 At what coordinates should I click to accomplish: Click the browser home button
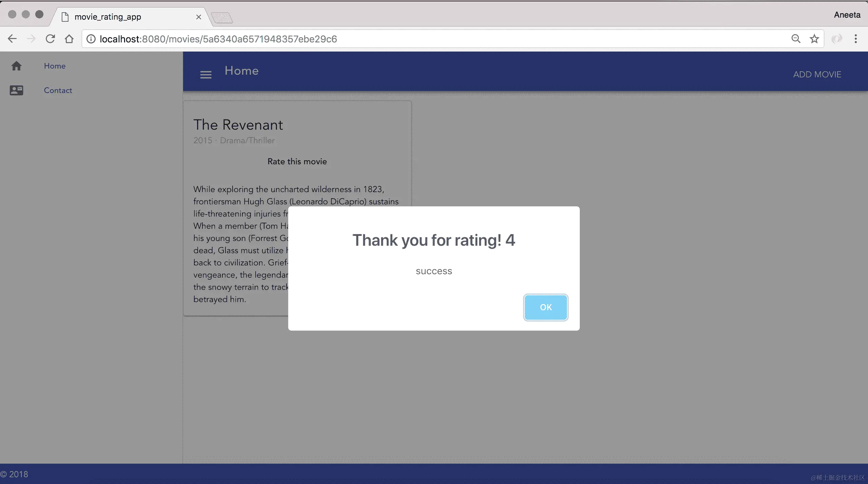(x=69, y=39)
